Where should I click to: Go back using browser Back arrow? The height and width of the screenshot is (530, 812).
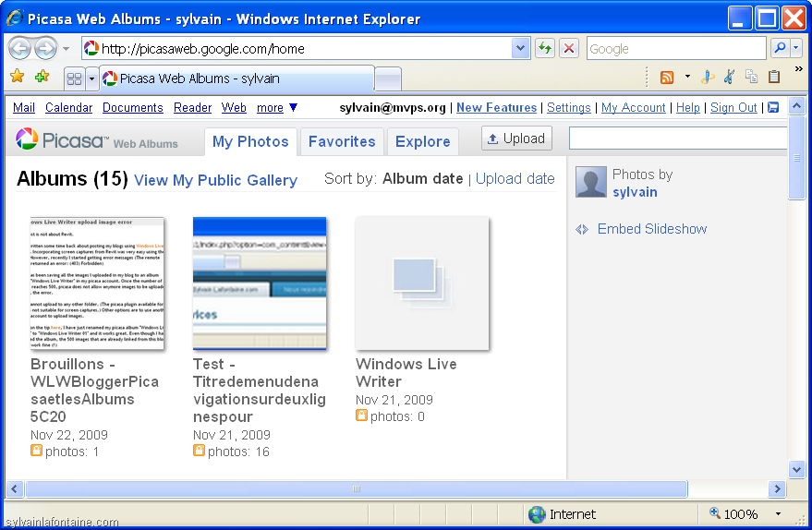(20, 49)
